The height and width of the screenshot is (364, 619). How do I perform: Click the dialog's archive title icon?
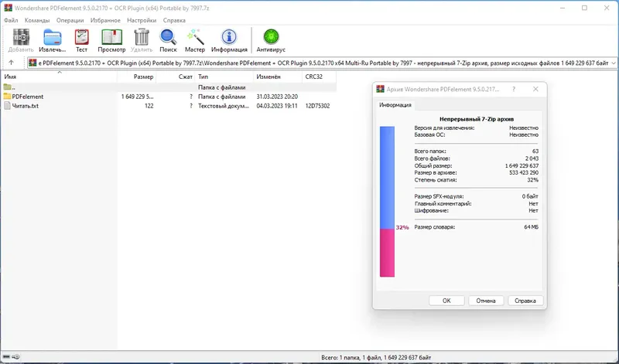pos(380,89)
